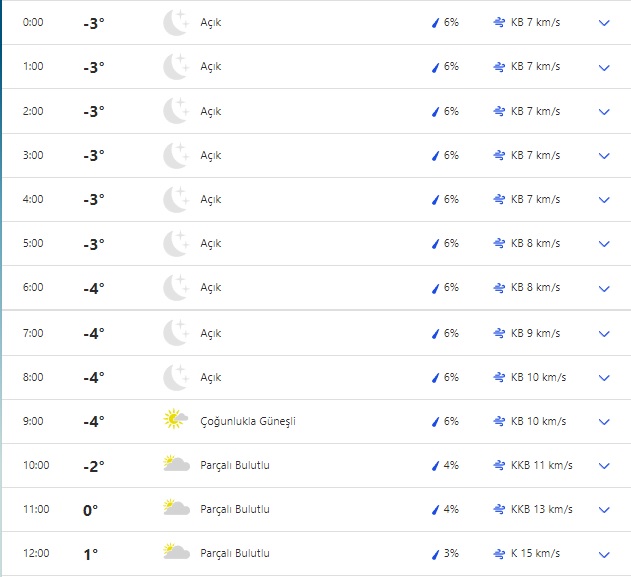The width and height of the screenshot is (631, 577).
Task: Click the partly cloudy icon at 10:00
Action: 176,464
